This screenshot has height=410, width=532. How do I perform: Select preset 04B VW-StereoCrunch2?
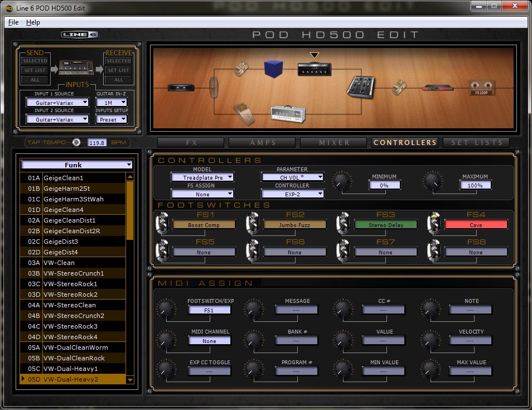click(x=72, y=316)
